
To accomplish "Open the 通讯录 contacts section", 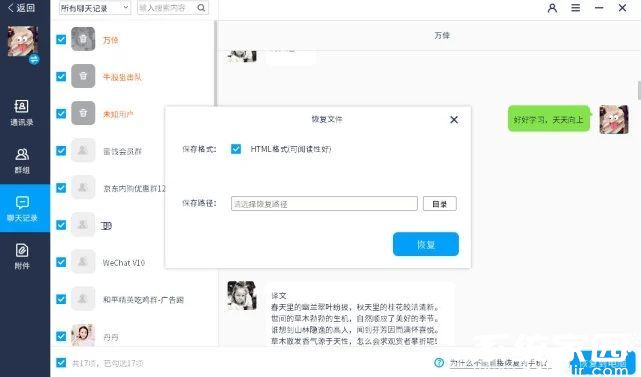I will [x=22, y=112].
